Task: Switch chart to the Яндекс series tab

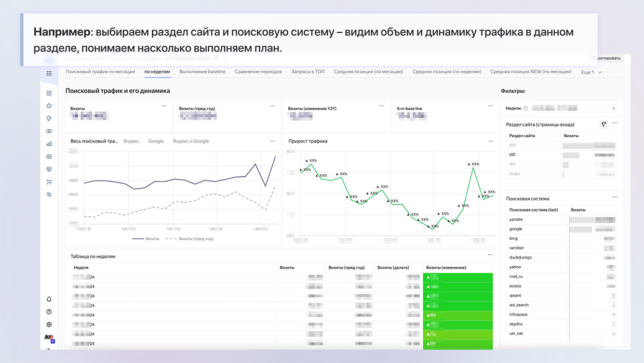Action: pyautogui.click(x=131, y=141)
